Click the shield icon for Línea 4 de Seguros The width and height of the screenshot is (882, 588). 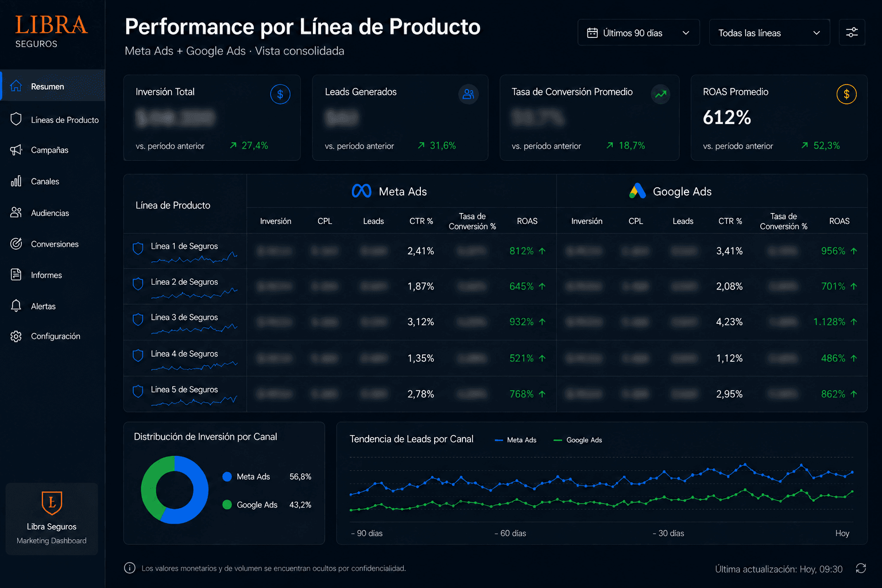pyautogui.click(x=138, y=355)
